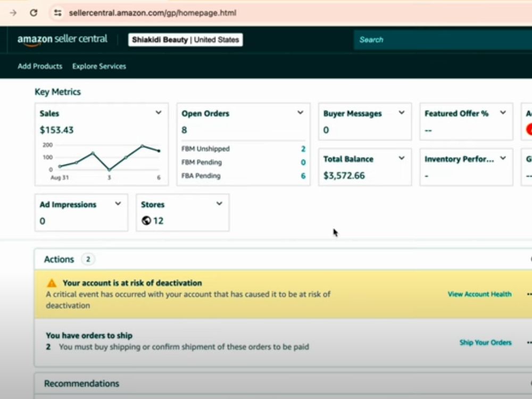The height and width of the screenshot is (399, 532).
Task: Click the Stores count 12
Action: tap(158, 221)
